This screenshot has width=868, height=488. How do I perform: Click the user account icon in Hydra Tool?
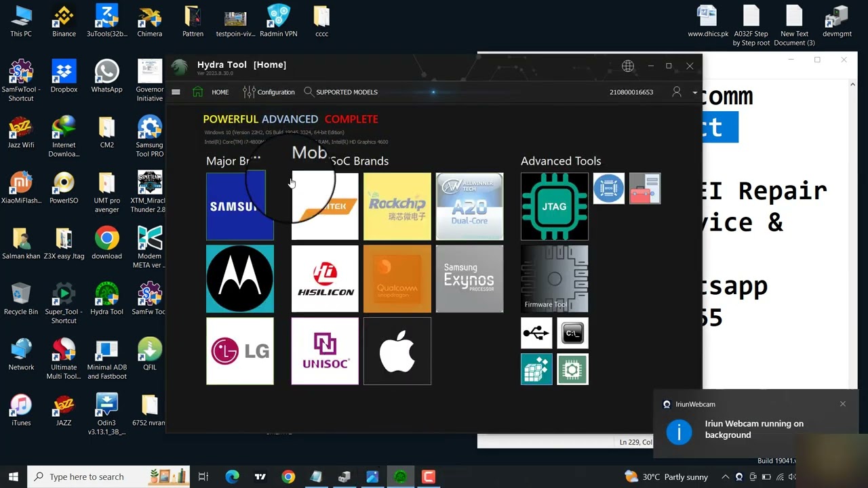pos(677,91)
